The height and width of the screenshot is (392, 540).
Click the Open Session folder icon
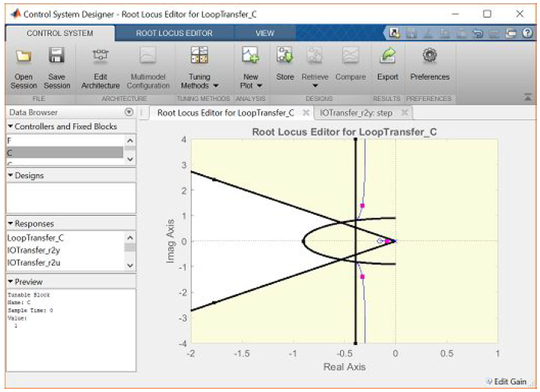pyautogui.click(x=24, y=56)
